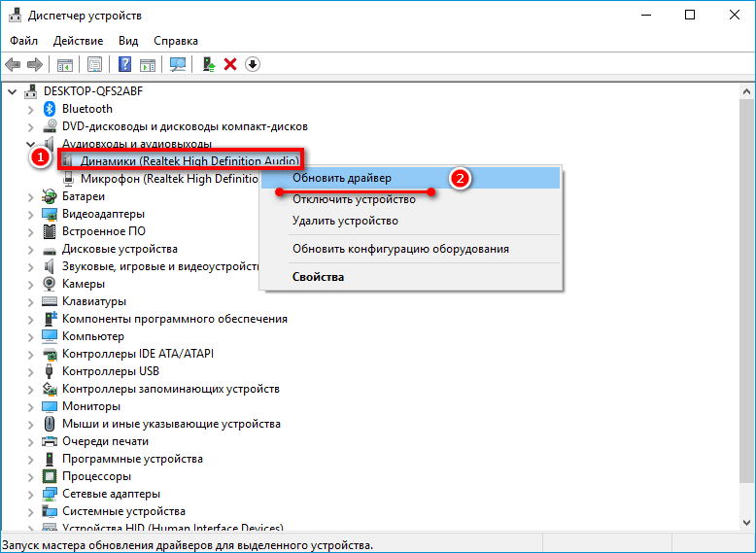Click the back arrow in the toolbar
This screenshot has height=553, width=756.
(x=14, y=64)
